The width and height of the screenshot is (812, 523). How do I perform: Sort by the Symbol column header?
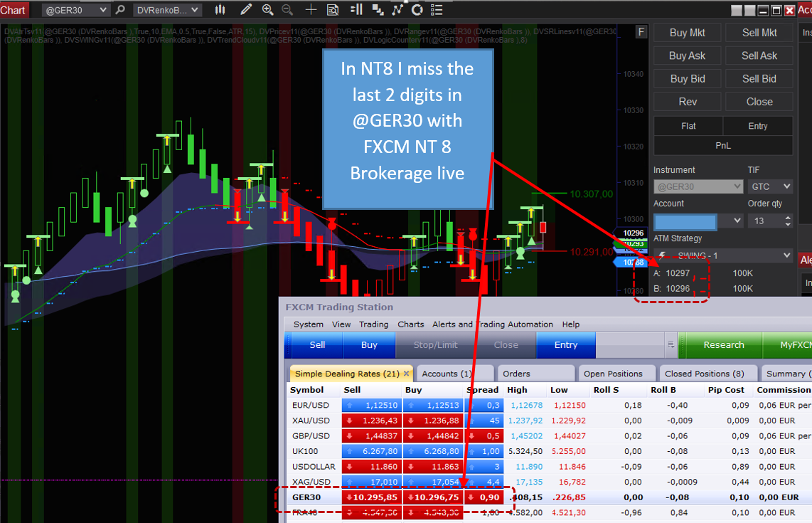point(306,390)
